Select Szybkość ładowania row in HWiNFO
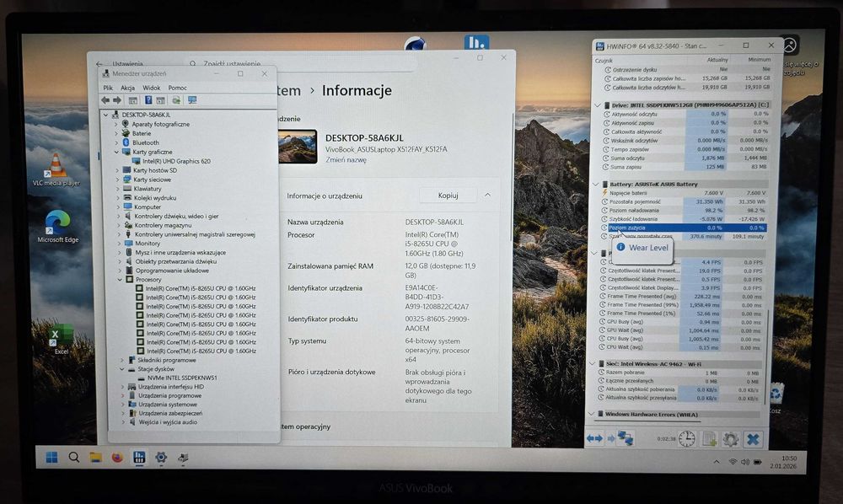The height and width of the screenshot is (504, 843). [x=684, y=219]
